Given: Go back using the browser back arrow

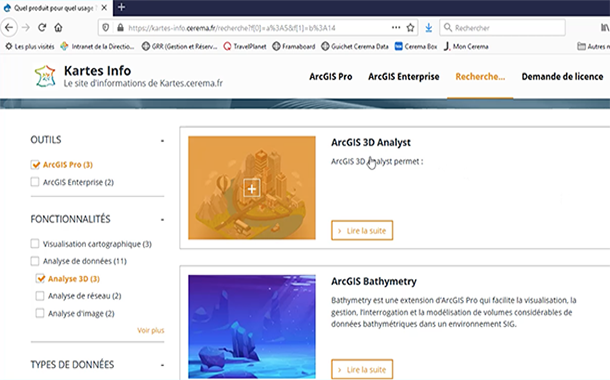Looking at the screenshot, I should (9, 28).
